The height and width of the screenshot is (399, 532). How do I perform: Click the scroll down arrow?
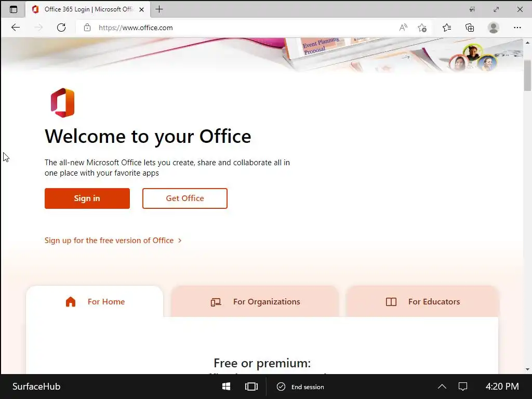click(x=527, y=369)
